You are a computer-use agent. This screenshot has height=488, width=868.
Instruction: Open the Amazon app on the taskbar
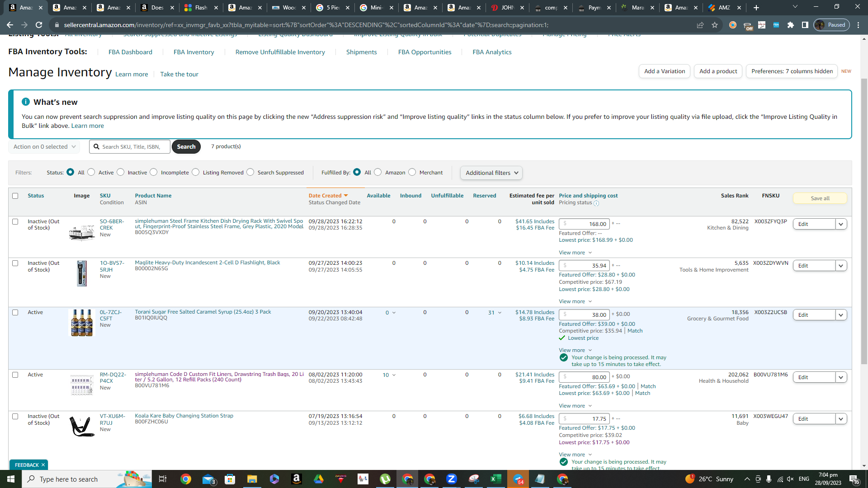(297, 479)
